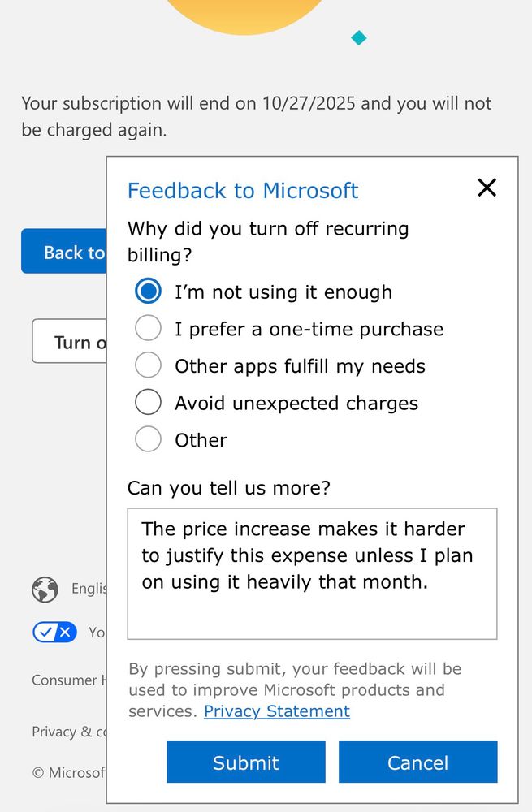Click the "Turn o…" outlined button
Image resolution: width=532 pixels, height=812 pixels.
[70, 342]
